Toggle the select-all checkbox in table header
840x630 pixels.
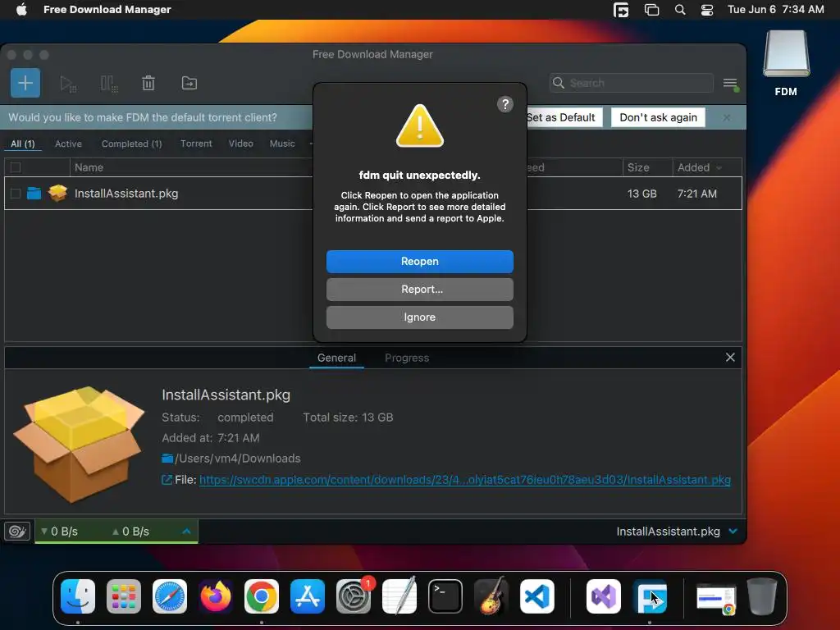16,167
